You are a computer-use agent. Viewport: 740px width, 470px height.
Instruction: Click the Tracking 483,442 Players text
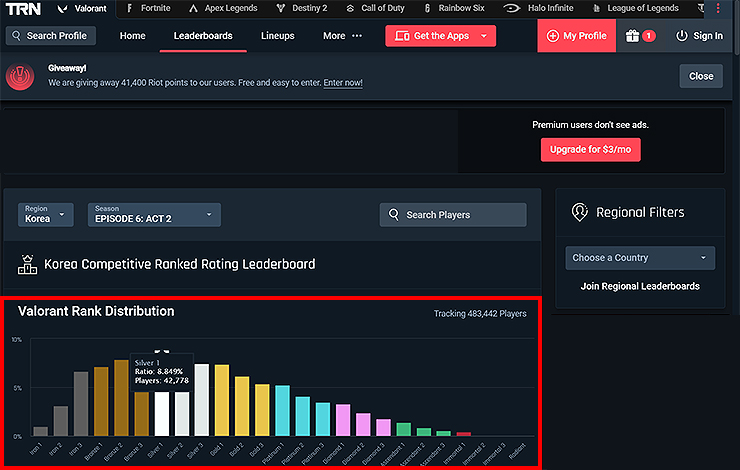480,314
